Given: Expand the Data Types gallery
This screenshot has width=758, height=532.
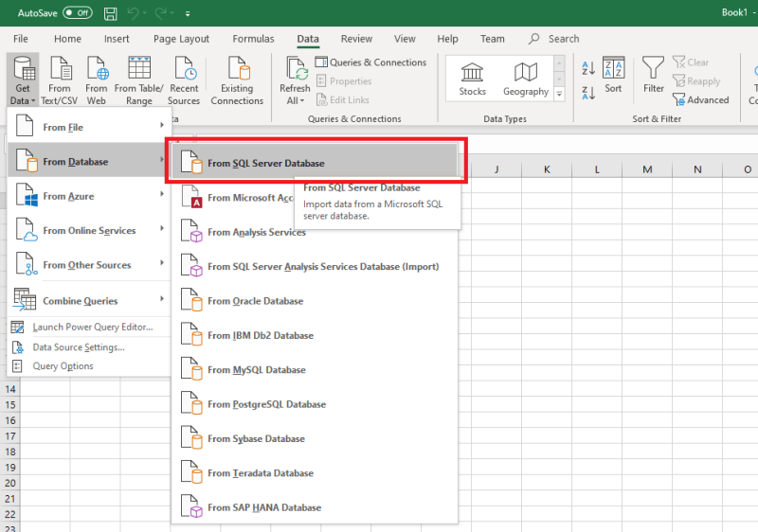Looking at the screenshot, I should [x=559, y=94].
